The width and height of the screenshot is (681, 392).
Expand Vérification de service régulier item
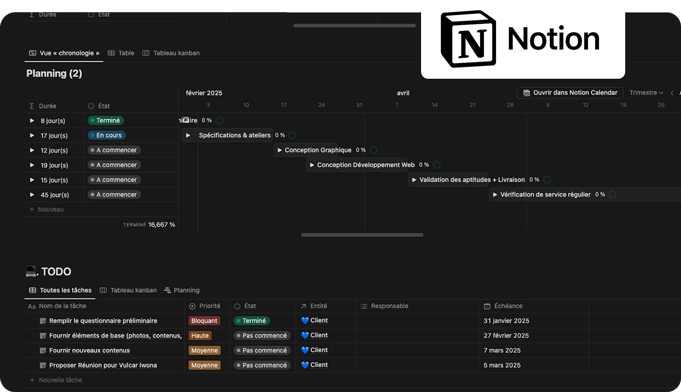click(495, 194)
